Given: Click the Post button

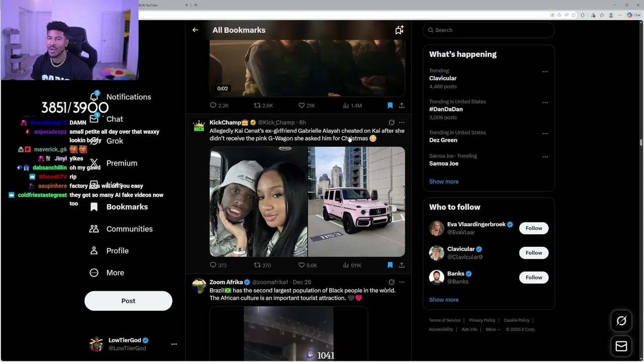Looking at the screenshot, I should (x=128, y=301).
